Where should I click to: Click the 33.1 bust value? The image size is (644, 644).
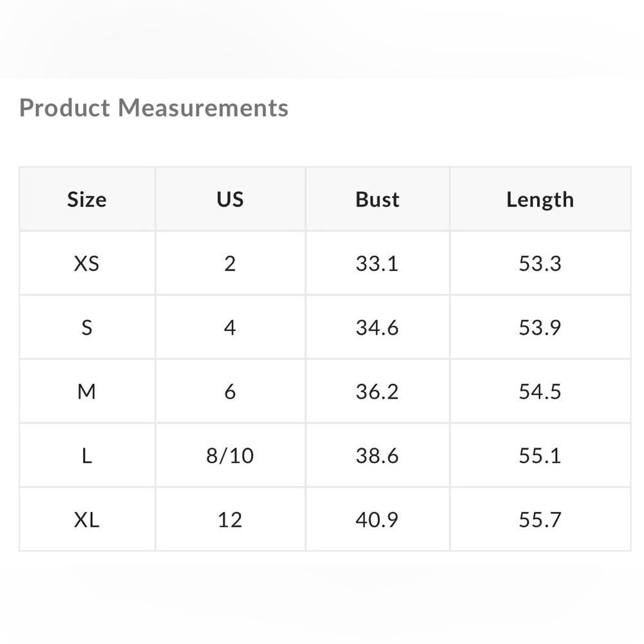click(x=377, y=263)
